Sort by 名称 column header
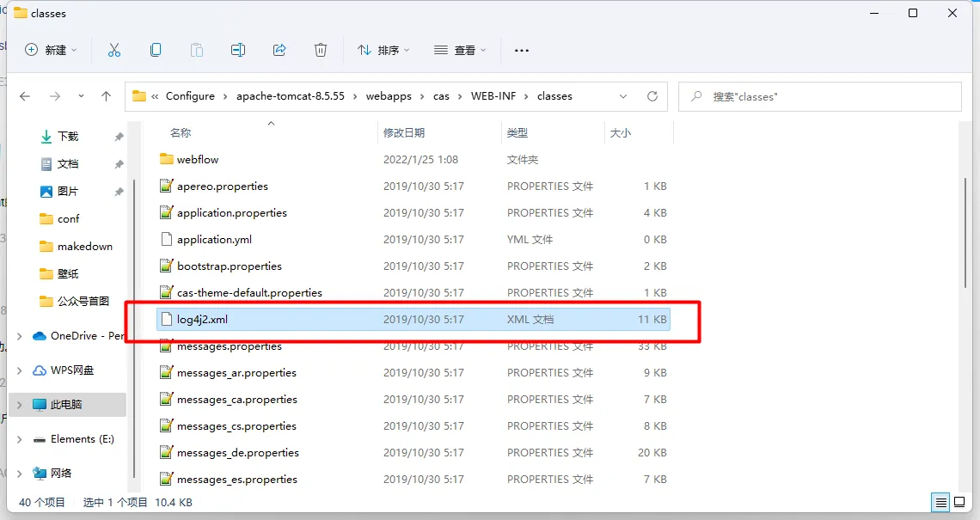Screen dimensions: 980x520 point(181,132)
